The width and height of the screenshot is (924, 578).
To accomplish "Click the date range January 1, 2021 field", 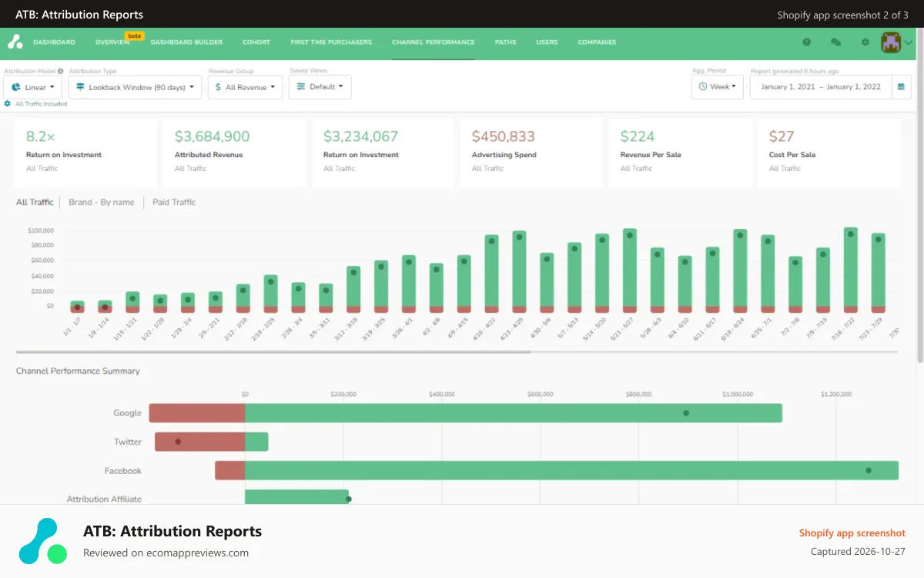I will coord(821,87).
